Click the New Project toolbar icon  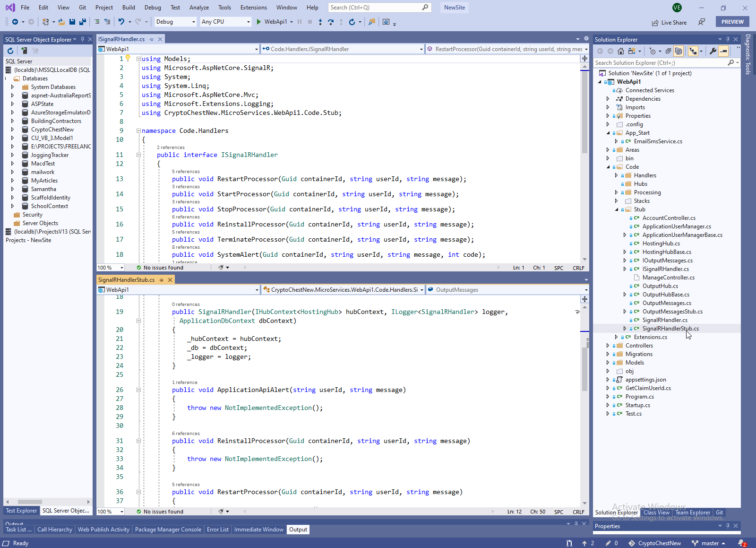click(46, 22)
